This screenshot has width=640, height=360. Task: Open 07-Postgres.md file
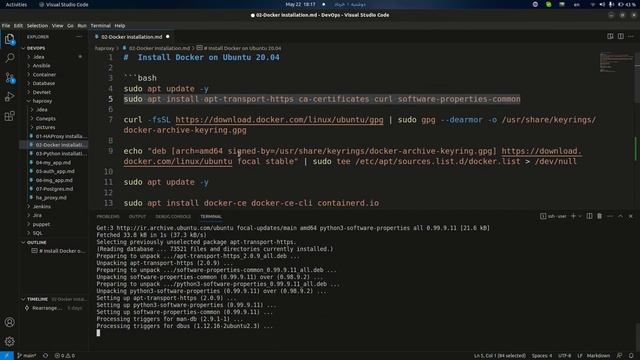pyautogui.click(x=54, y=189)
